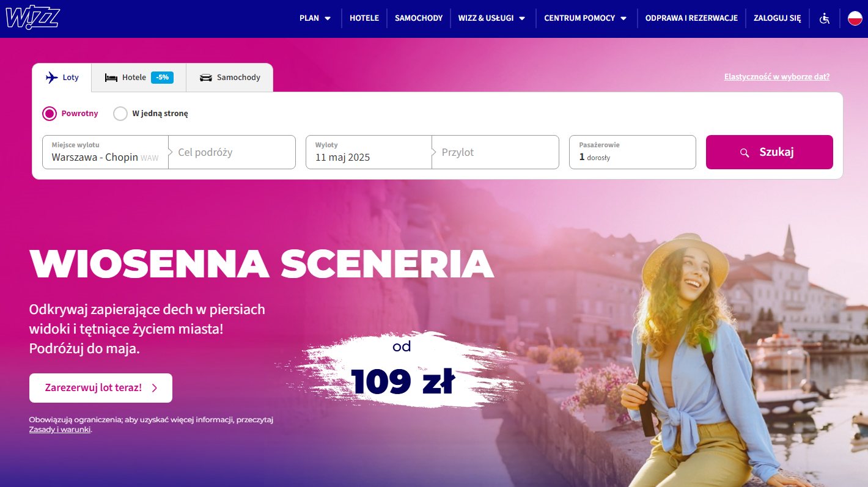Click the Zarezerwuj lot teraz! button

pos(101,388)
